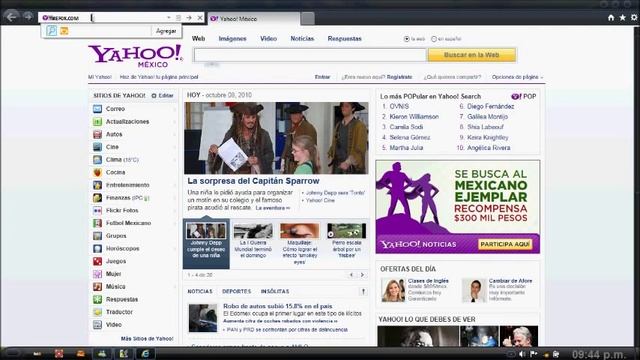Click the Agregar button under the address bar
The width and height of the screenshot is (640, 360).
(x=166, y=31)
